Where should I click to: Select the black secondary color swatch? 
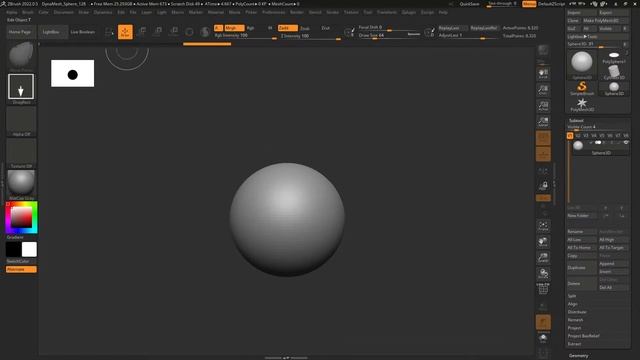(13, 249)
